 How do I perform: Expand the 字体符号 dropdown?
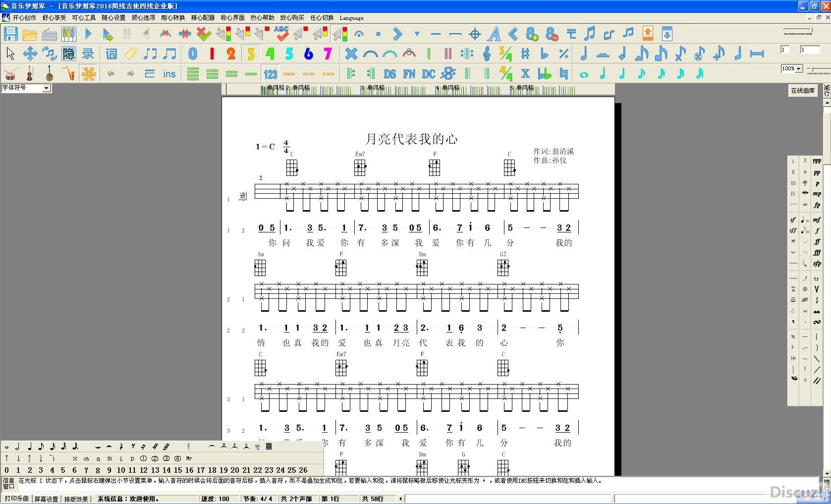pyautogui.click(x=46, y=88)
